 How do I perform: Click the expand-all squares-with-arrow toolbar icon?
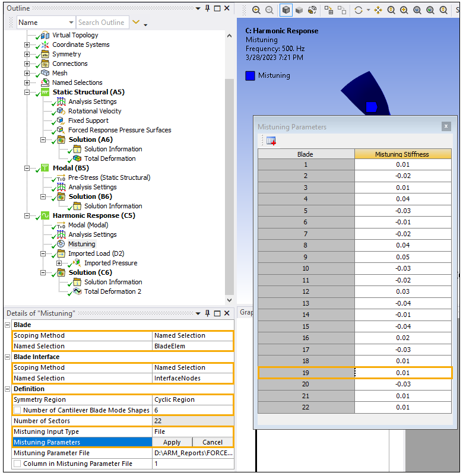click(329, 10)
